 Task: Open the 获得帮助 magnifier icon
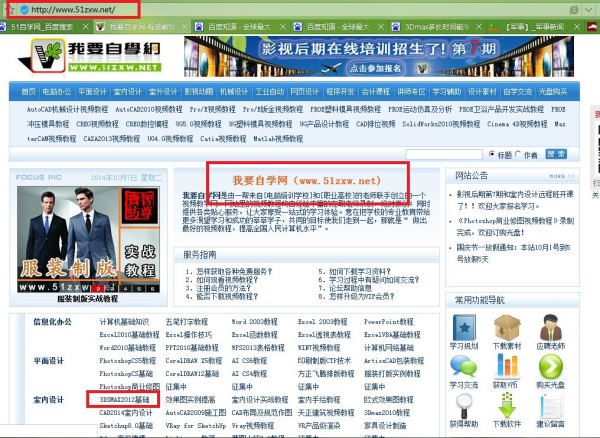pos(463,405)
